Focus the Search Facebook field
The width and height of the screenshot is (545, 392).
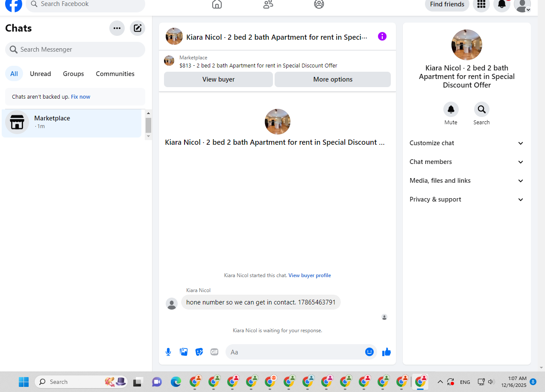click(85, 4)
